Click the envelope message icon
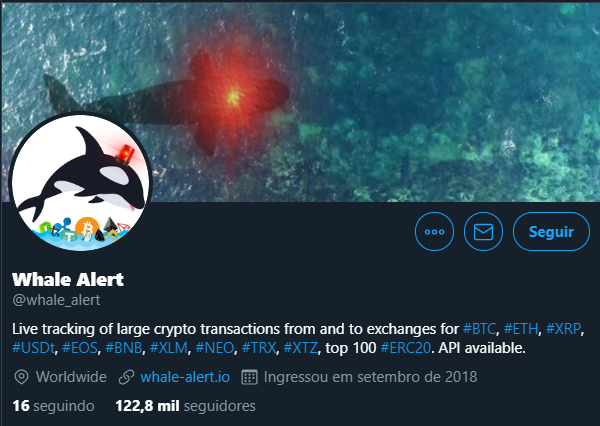The width and height of the screenshot is (600, 426). (483, 232)
